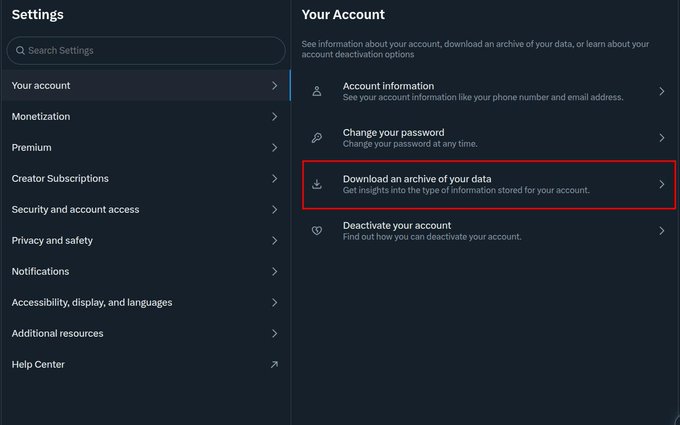The width and height of the screenshot is (680, 425).
Task: Open Security and account access
Action: pyautogui.click(x=145, y=209)
